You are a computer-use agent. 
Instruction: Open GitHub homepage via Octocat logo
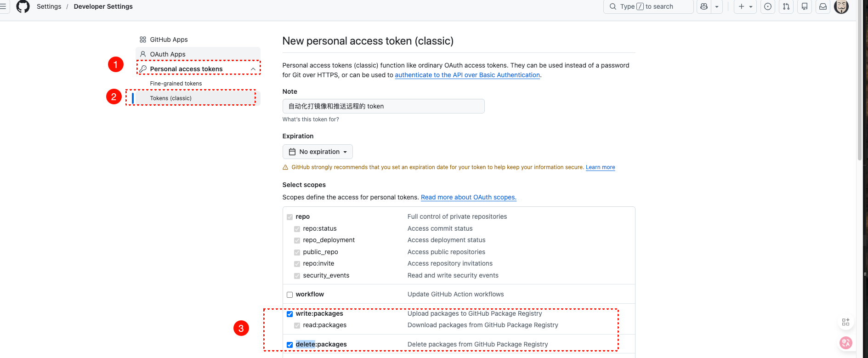coord(23,6)
